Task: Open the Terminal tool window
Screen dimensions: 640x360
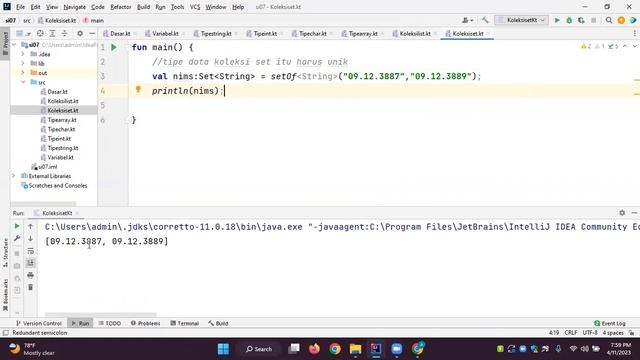Action: (184, 323)
